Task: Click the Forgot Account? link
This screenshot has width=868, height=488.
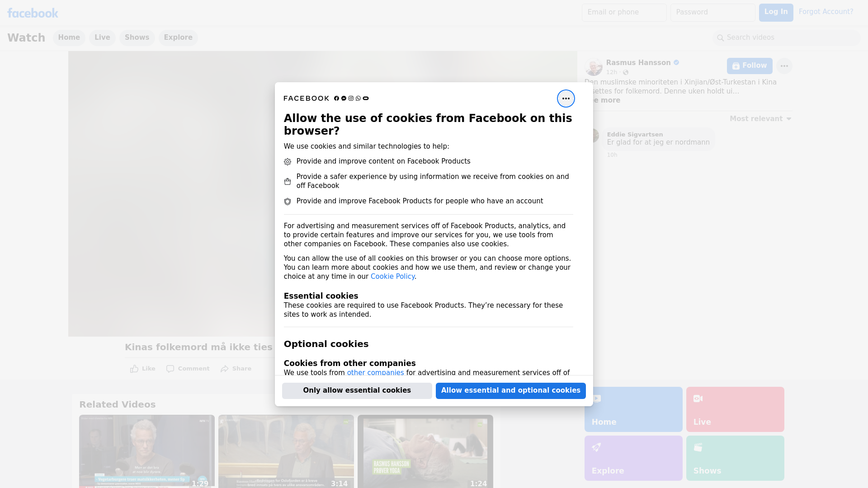Action: [x=826, y=12]
